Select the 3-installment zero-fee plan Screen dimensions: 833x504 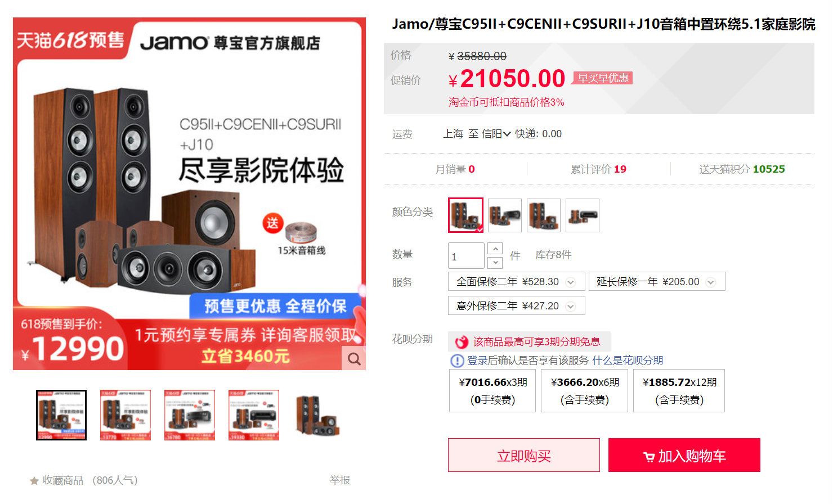pos(492,391)
